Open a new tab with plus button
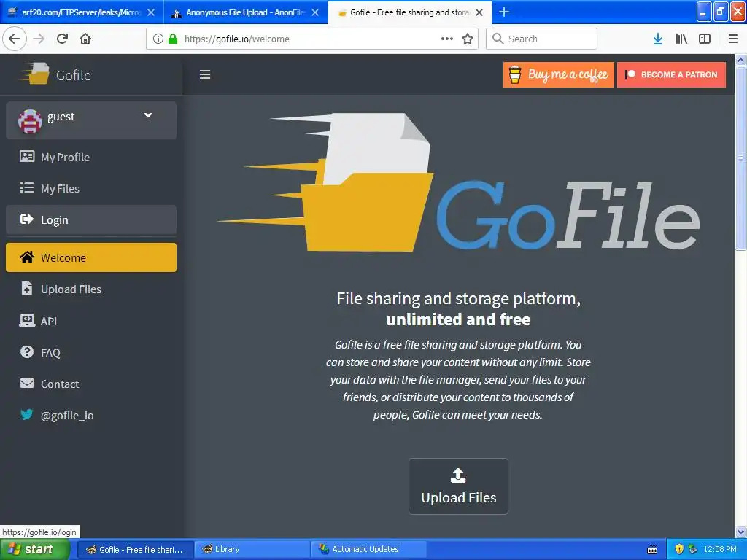This screenshot has height=560, width=747. tap(503, 12)
